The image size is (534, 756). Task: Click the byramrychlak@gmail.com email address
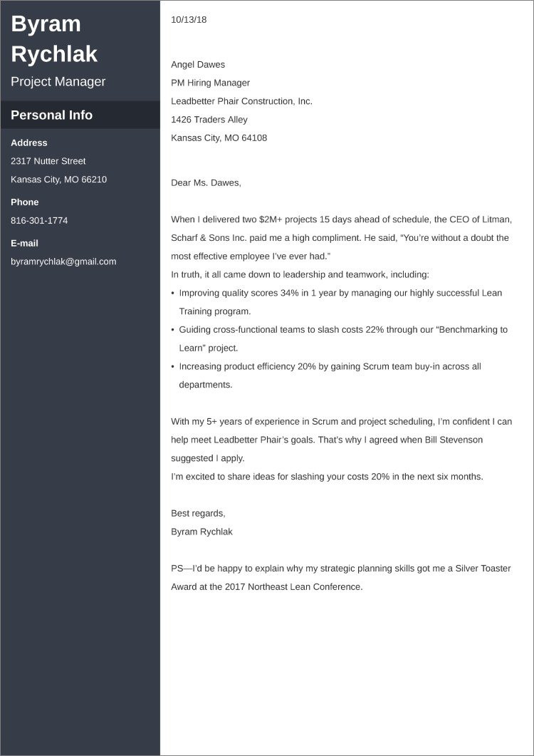(63, 262)
